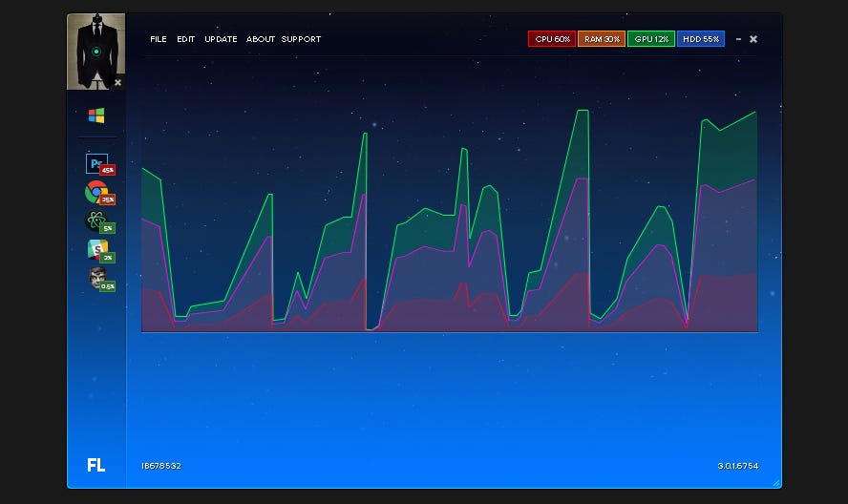This screenshot has width=848, height=504.
Task: Toggle the CPU 60% graph indicator
Action: (552, 39)
